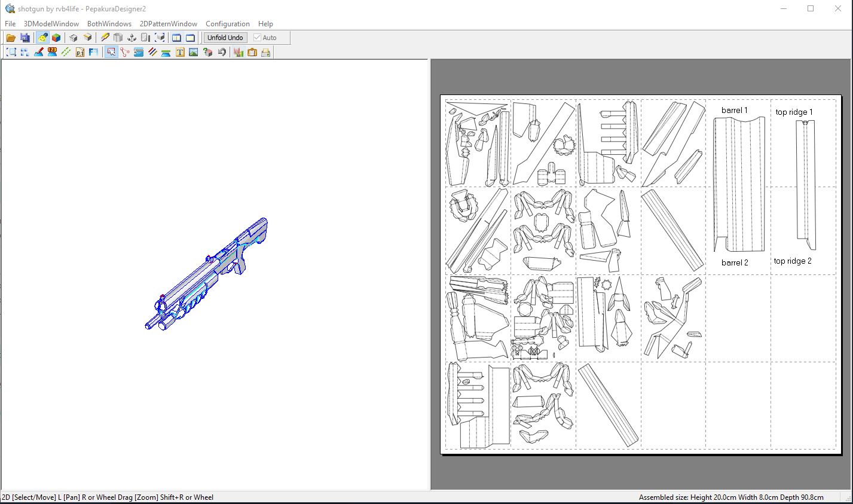Click the Assembled size status text
This screenshot has width=853, height=504.
pos(731,497)
